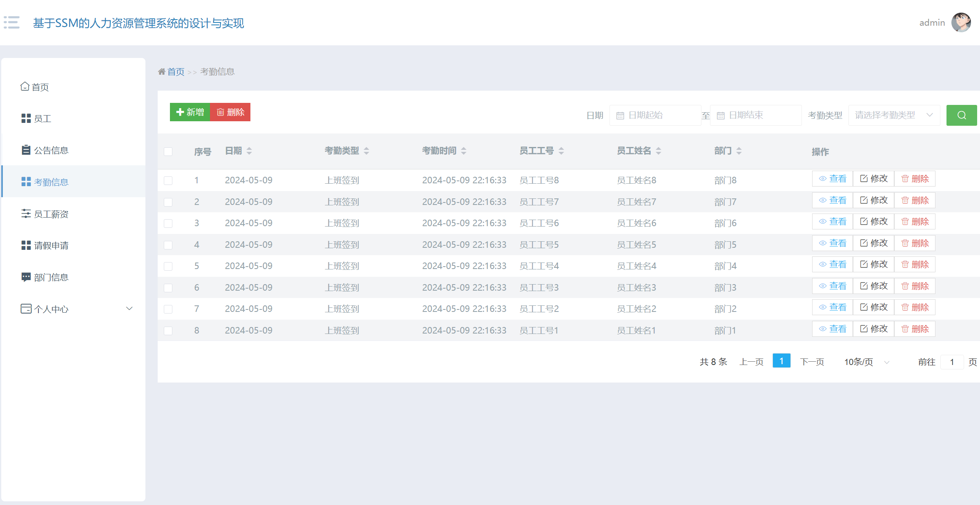The height and width of the screenshot is (505, 980).
Task: Open the 请选择考勤类型 dropdown
Action: 894,115
